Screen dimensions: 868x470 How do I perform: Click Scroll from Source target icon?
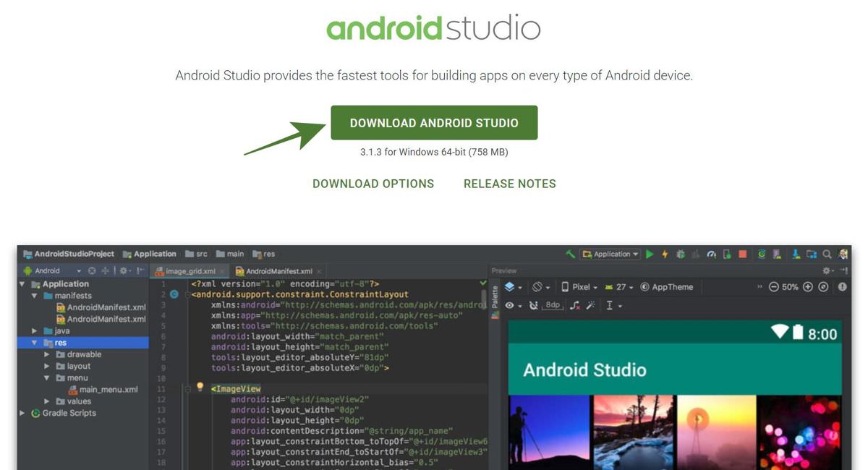click(92, 270)
